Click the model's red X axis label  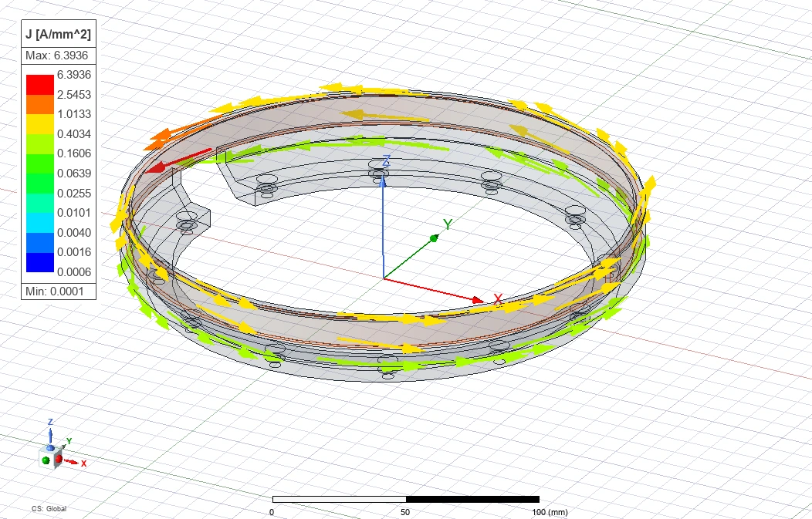pos(498,299)
